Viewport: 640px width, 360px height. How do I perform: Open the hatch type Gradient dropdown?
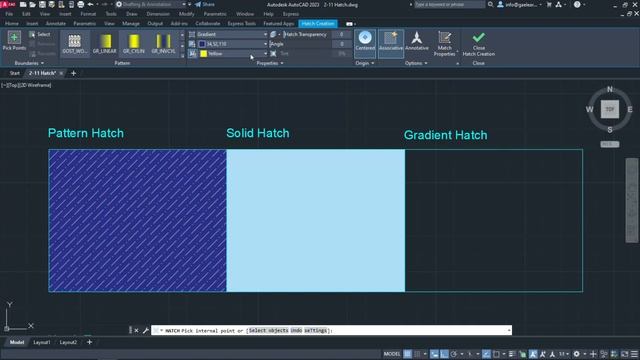click(232, 34)
